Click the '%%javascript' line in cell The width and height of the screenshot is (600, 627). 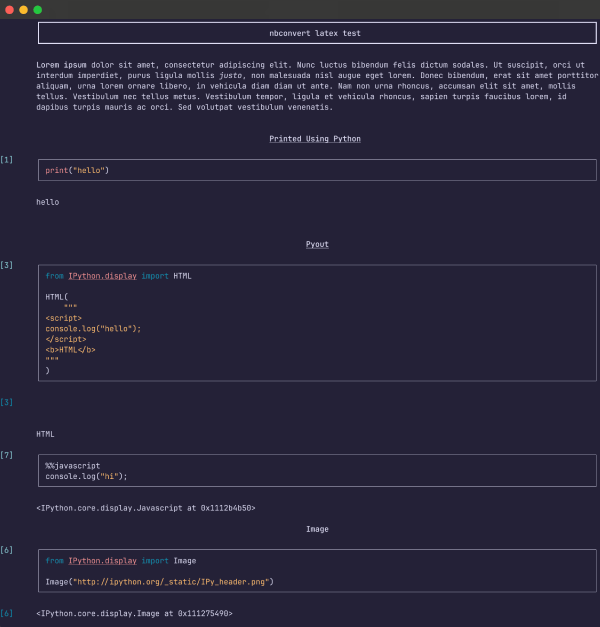point(73,466)
